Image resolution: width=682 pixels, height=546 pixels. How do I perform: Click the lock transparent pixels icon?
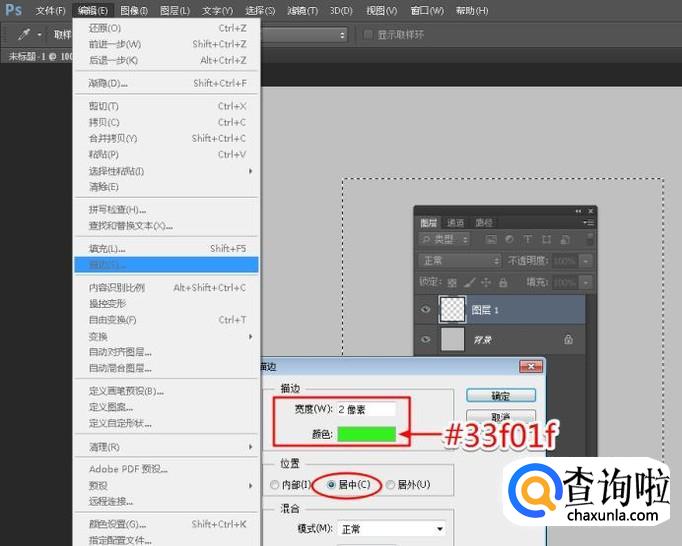pos(452,283)
